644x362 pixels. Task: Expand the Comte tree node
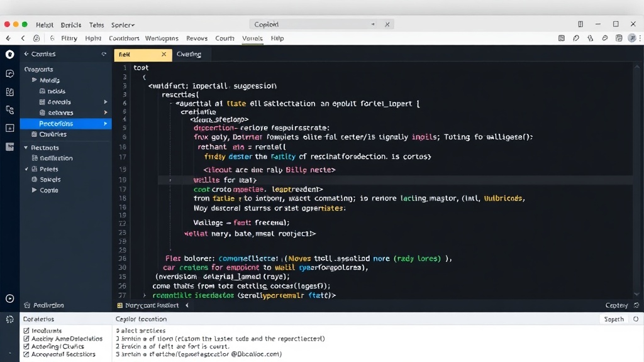35,190
